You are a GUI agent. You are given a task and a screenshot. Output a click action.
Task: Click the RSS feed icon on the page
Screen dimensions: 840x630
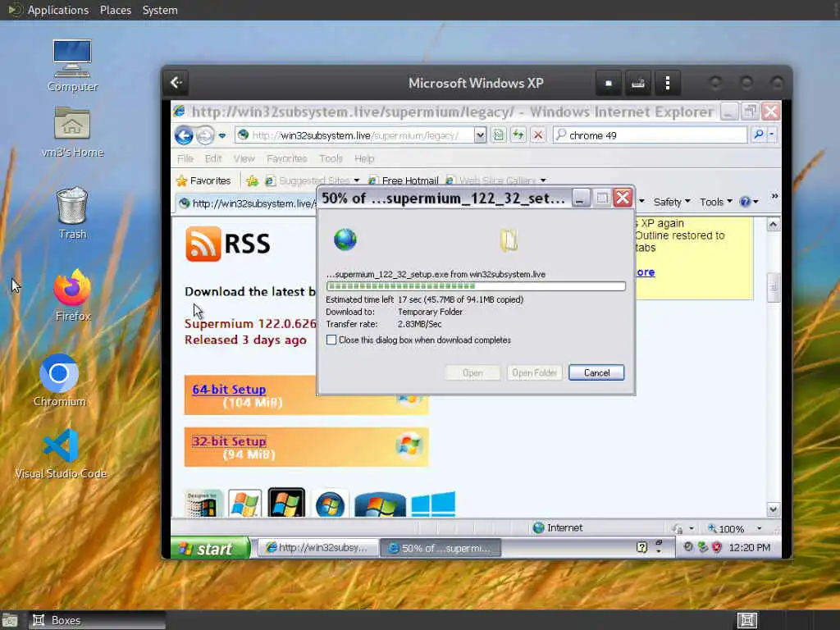[x=203, y=244]
